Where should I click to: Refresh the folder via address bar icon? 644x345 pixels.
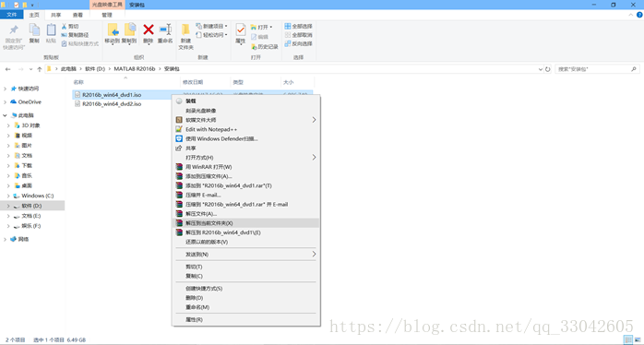tap(547, 69)
